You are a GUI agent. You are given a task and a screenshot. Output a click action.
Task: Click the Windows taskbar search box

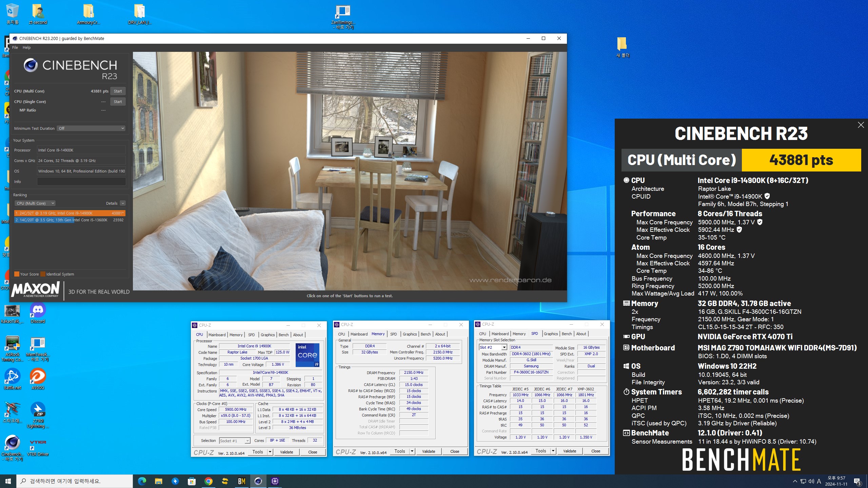(x=75, y=481)
